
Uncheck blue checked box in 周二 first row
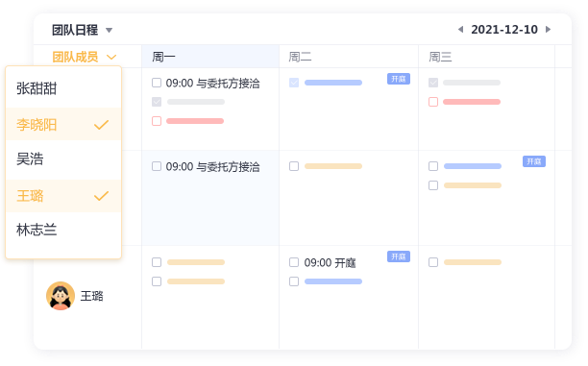pos(294,83)
